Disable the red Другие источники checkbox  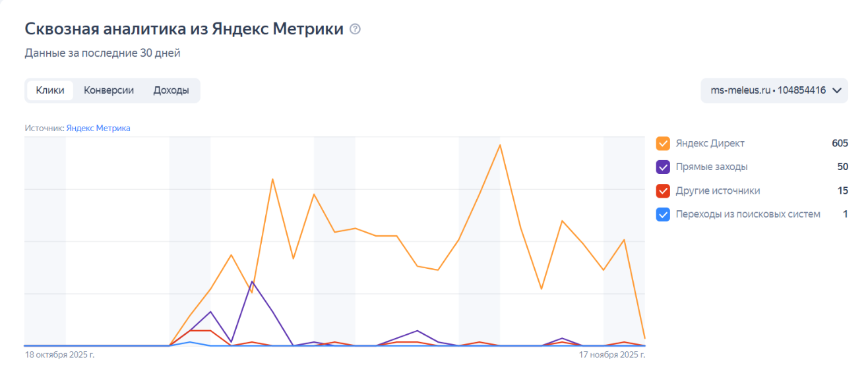[x=664, y=190]
